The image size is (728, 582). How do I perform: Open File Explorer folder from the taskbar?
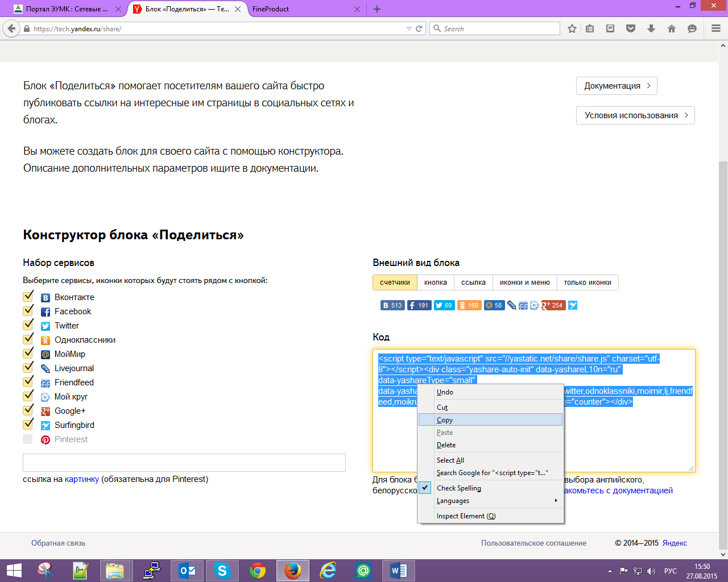[115, 571]
